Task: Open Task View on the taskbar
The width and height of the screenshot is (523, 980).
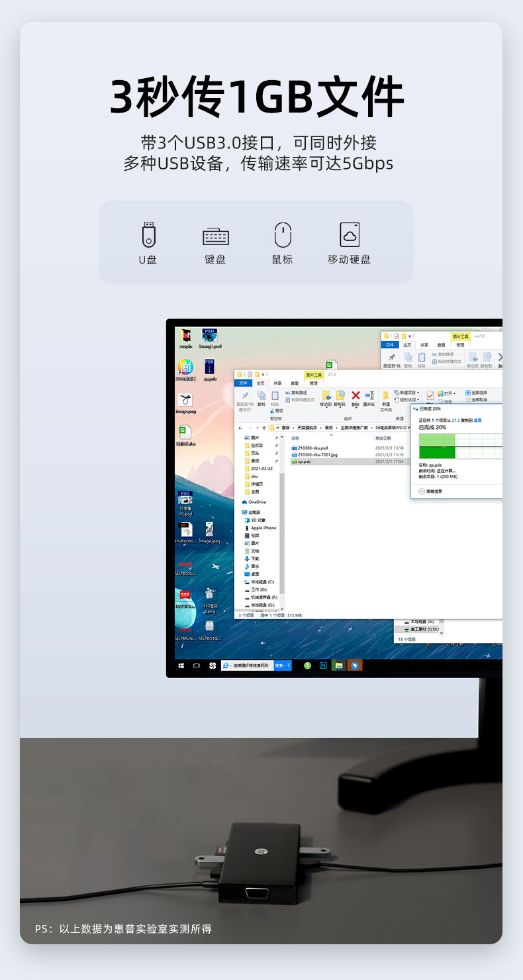Action: (197, 665)
